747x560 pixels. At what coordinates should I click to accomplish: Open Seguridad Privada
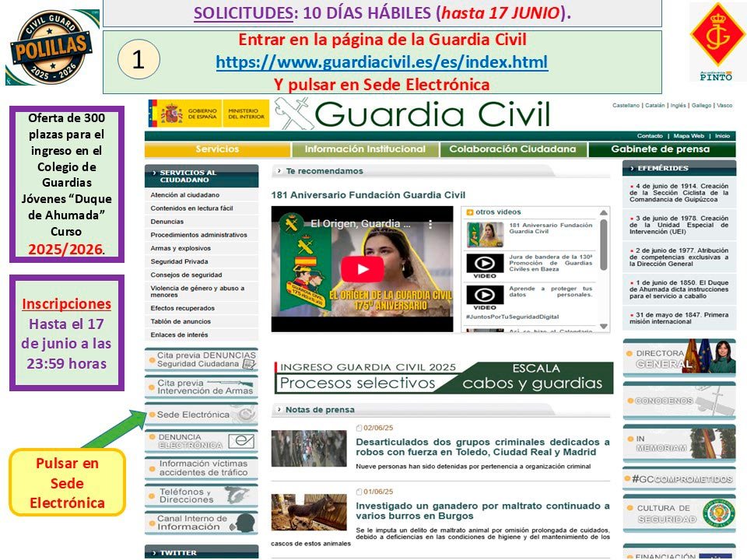pos(202,261)
